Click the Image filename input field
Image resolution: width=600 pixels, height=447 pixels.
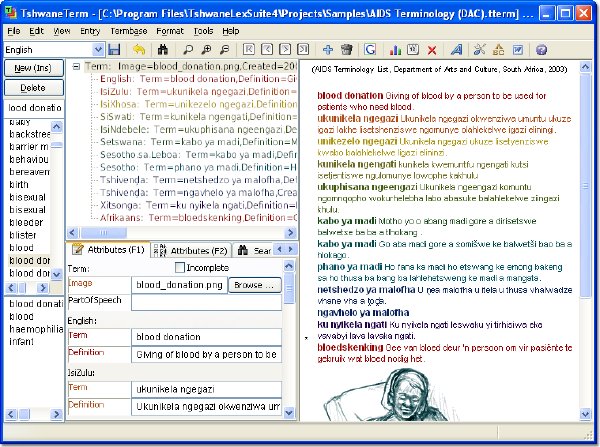179,285
